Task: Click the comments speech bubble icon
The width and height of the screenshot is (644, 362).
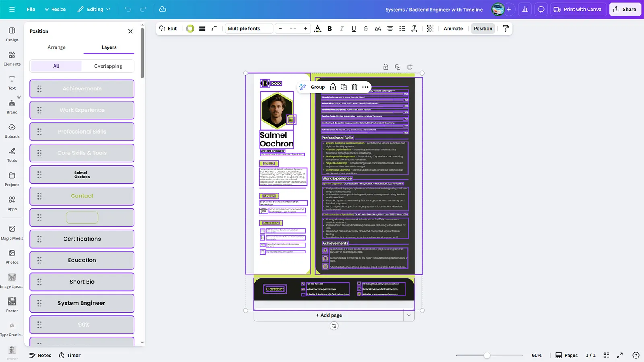Action: 541,10
